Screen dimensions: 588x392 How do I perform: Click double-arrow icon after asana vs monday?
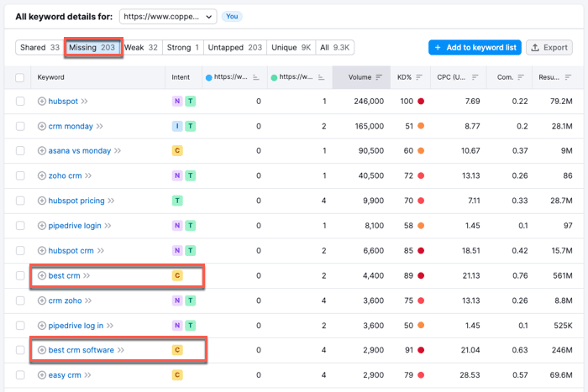pyautogui.click(x=118, y=151)
